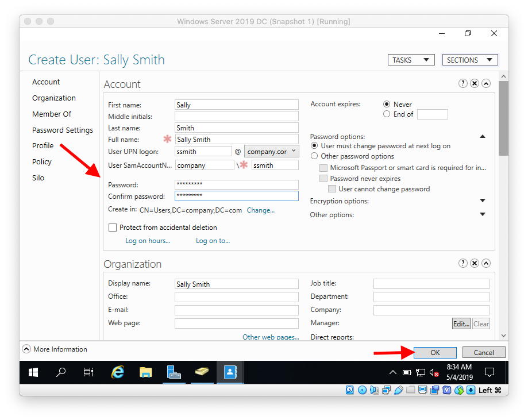Open taskbar search magnifier

(60, 372)
